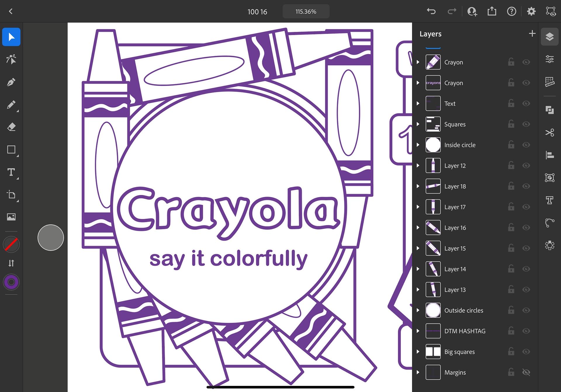Hide the Outside circles layer
This screenshot has width=561, height=392.
click(526, 310)
